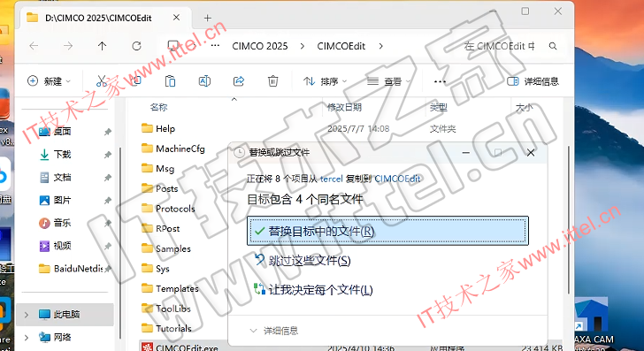Minimize the 替换或跳过文件 dialog

[x=465, y=153]
